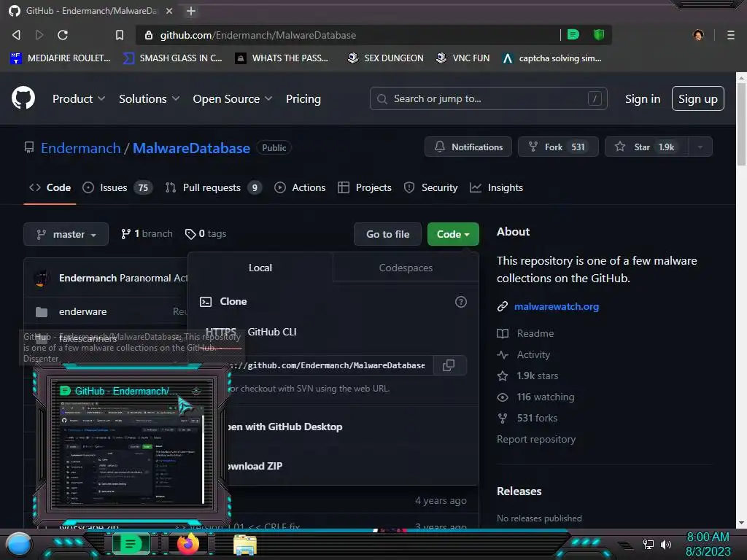Open MEDIAFIRE ROULET bookmark
Viewport: 747px width, 560px height.
click(60, 58)
